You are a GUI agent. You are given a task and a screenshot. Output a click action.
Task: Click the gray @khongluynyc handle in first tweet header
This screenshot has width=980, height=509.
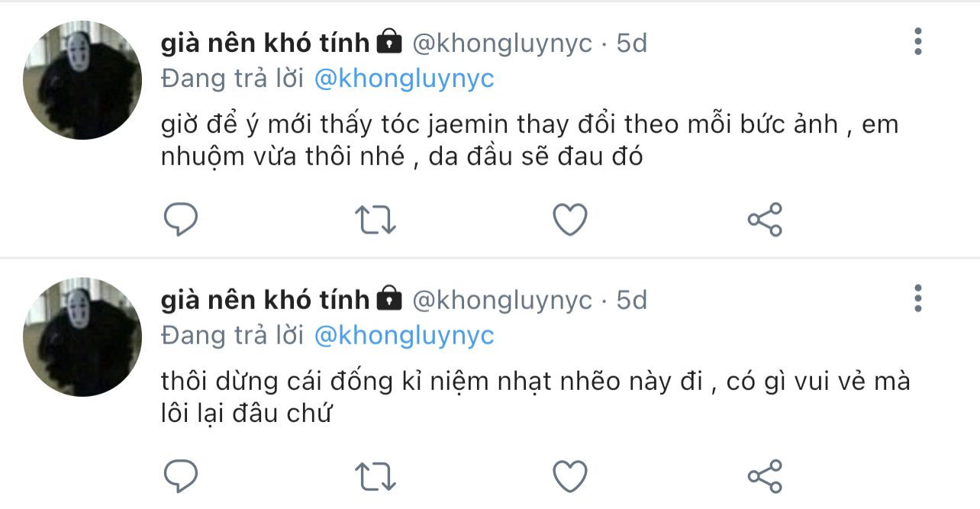502,43
